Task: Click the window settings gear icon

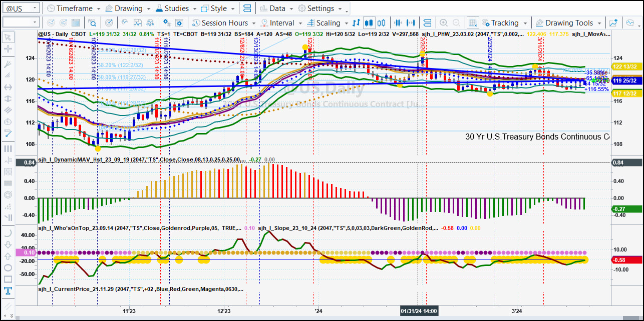Action: click(x=180, y=23)
